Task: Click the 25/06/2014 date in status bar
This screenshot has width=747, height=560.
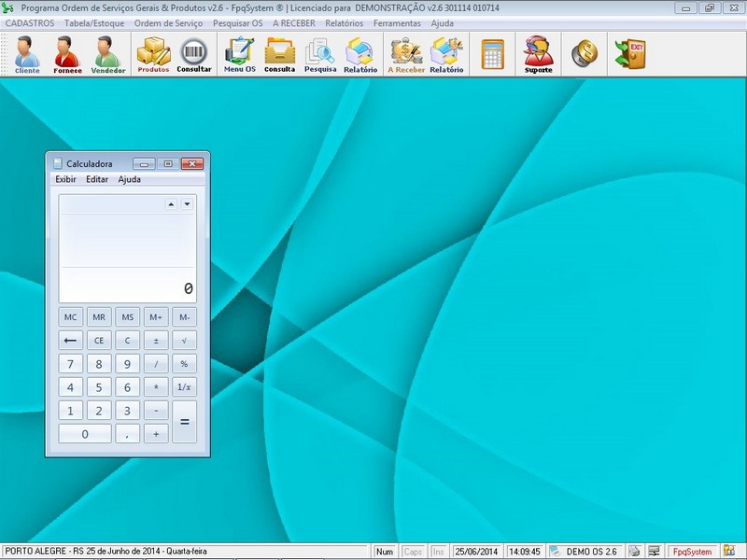Action: pyautogui.click(x=476, y=552)
